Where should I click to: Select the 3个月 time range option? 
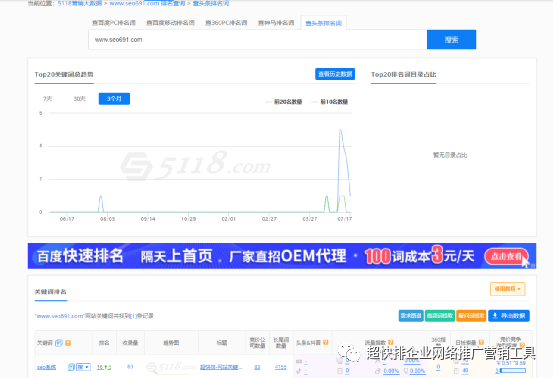click(x=114, y=99)
